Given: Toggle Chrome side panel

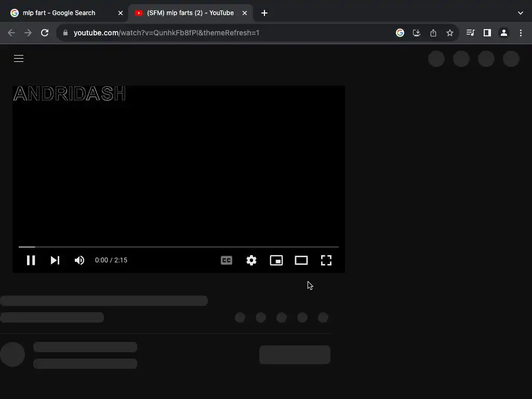Looking at the screenshot, I should point(487,33).
